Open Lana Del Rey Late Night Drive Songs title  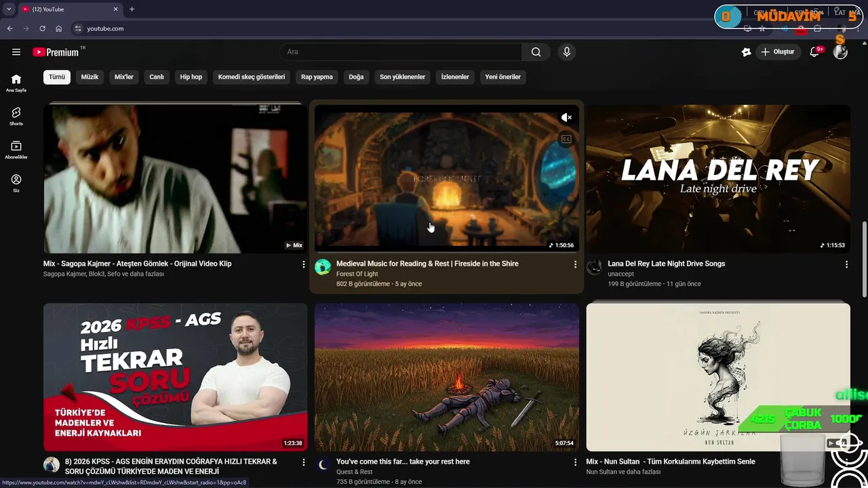coord(667,264)
